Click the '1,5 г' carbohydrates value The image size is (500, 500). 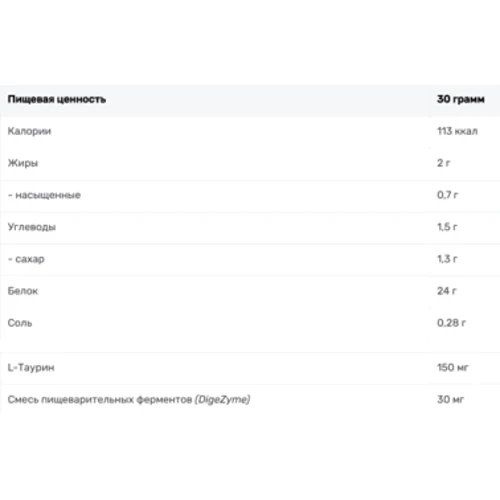click(x=447, y=227)
